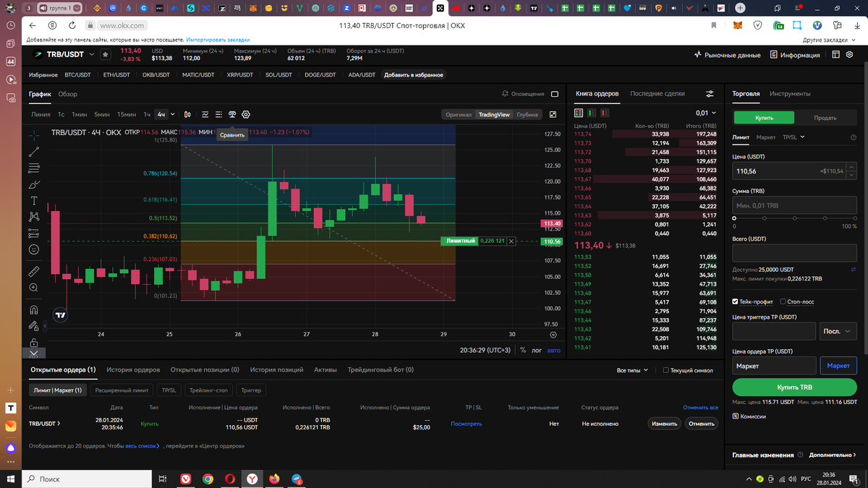Open the Fibonacci/horizontal lines tool
The width and height of the screenshot is (868, 488).
[x=34, y=168]
